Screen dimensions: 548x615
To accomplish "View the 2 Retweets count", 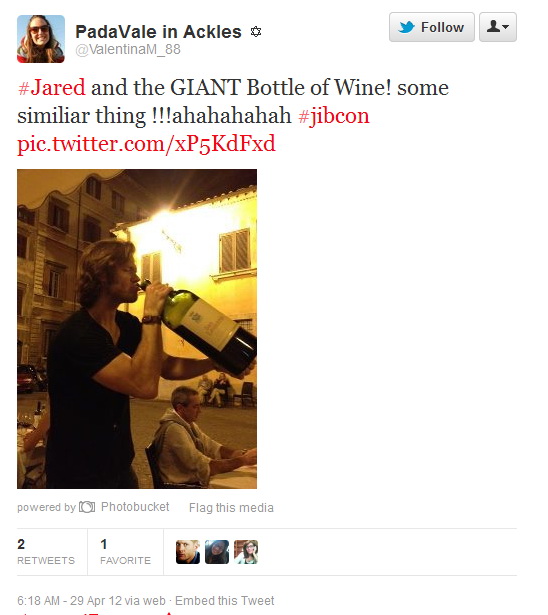I will tap(46, 552).
